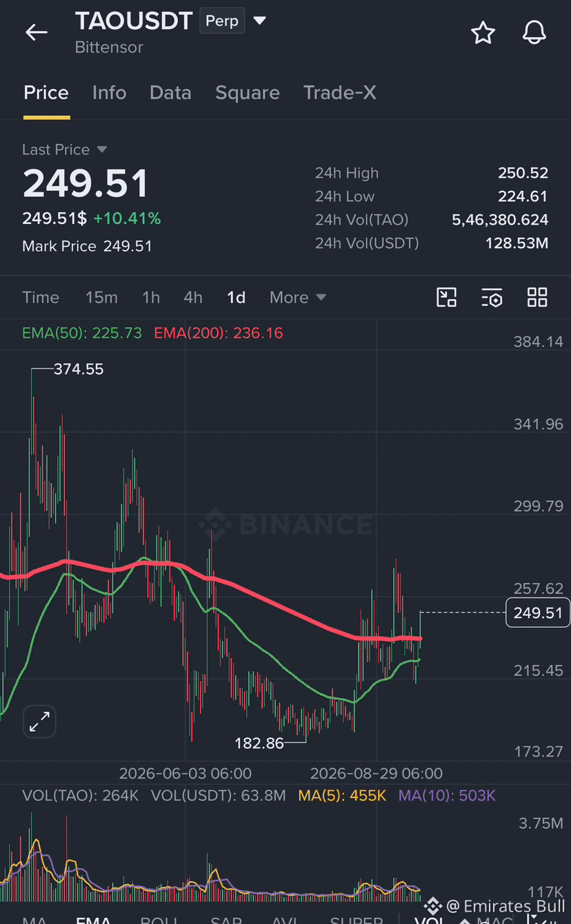
Task: Switch to the Info tab
Action: (x=109, y=92)
